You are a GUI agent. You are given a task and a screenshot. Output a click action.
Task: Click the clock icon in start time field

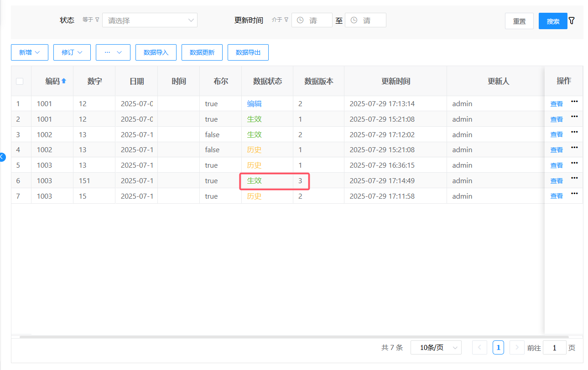point(300,21)
